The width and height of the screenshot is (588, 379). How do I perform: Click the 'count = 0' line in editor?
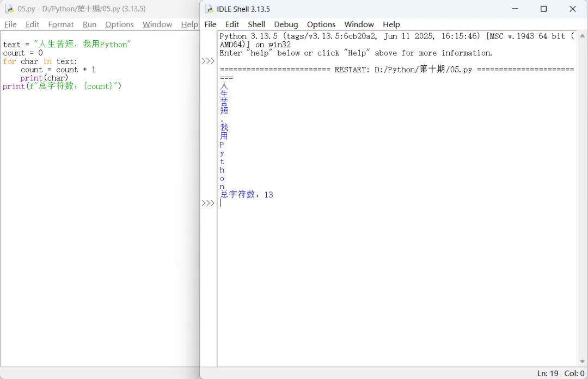click(x=23, y=53)
